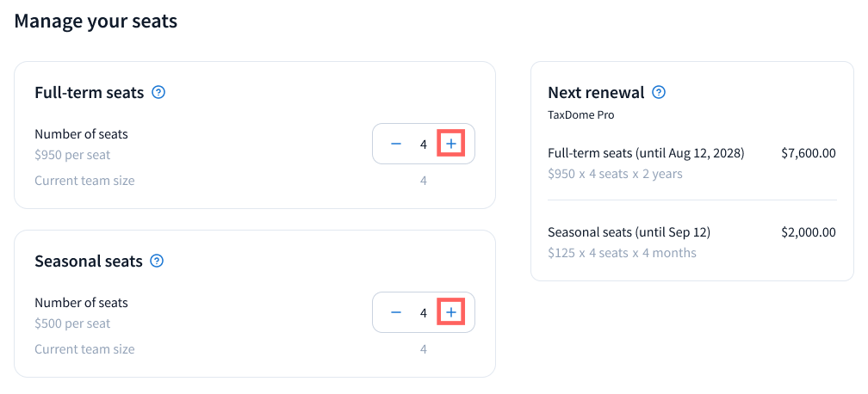Click the Next renewal help icon
Screen dimensions: 868x394
pos(659,92)
